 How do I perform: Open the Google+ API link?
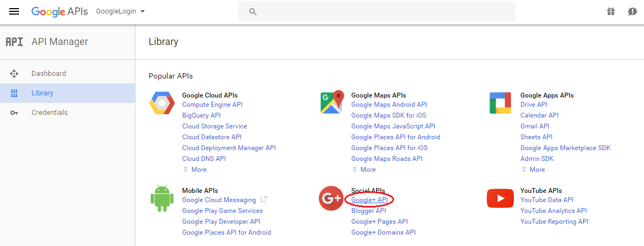[369, 200]
